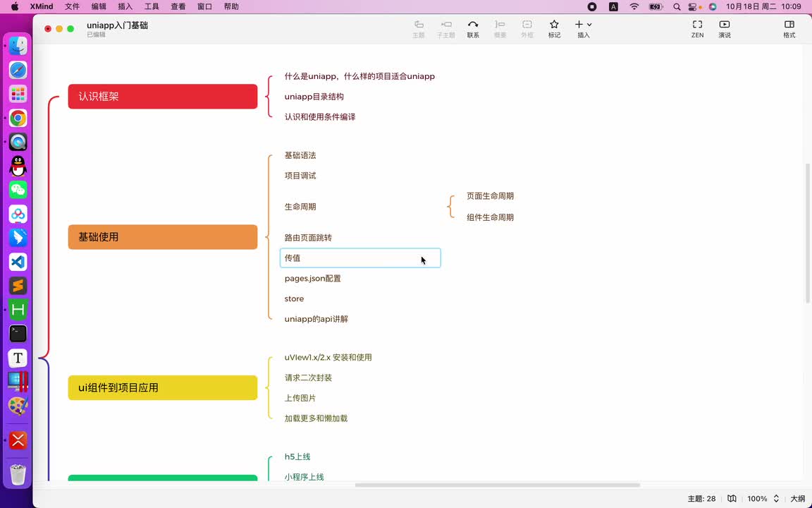Open QuickTime Player in the Dock
Image resolution: width=812 pixels, height=508 pixels.
18,142
